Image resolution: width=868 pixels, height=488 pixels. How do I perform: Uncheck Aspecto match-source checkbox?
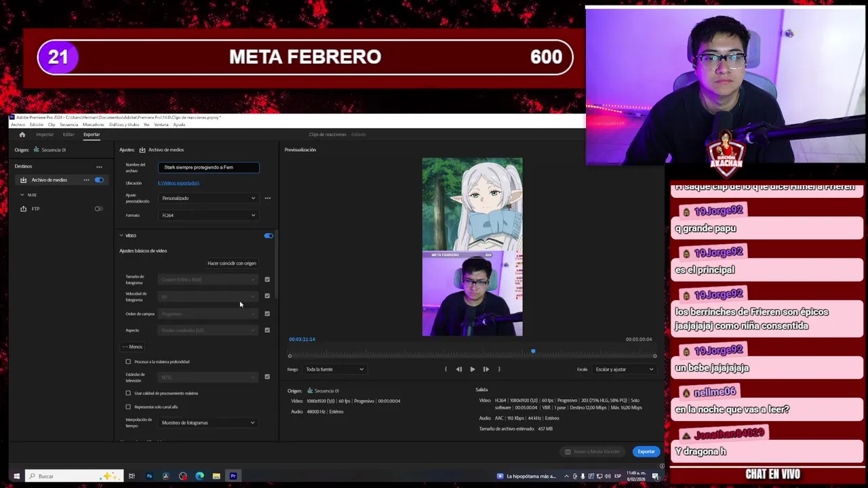[x=267, y=330]
